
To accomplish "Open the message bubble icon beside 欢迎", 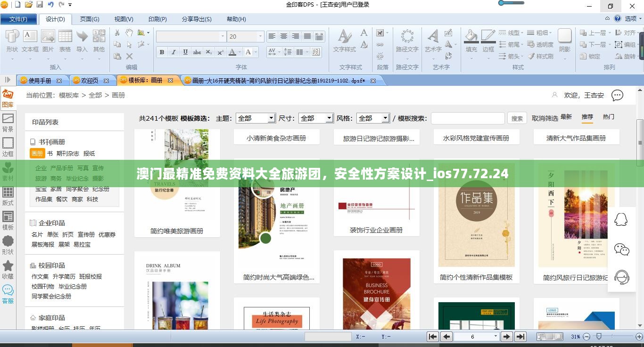I will click(617, 95).
